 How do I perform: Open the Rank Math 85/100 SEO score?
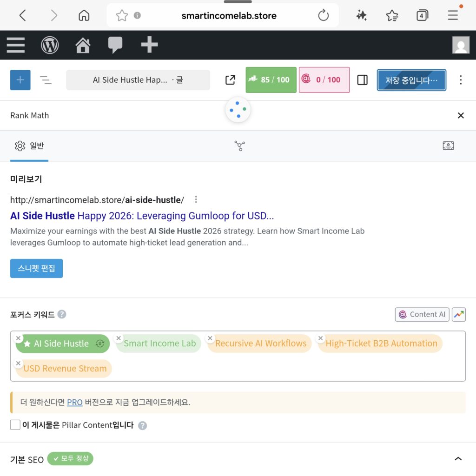coord(271,80)
